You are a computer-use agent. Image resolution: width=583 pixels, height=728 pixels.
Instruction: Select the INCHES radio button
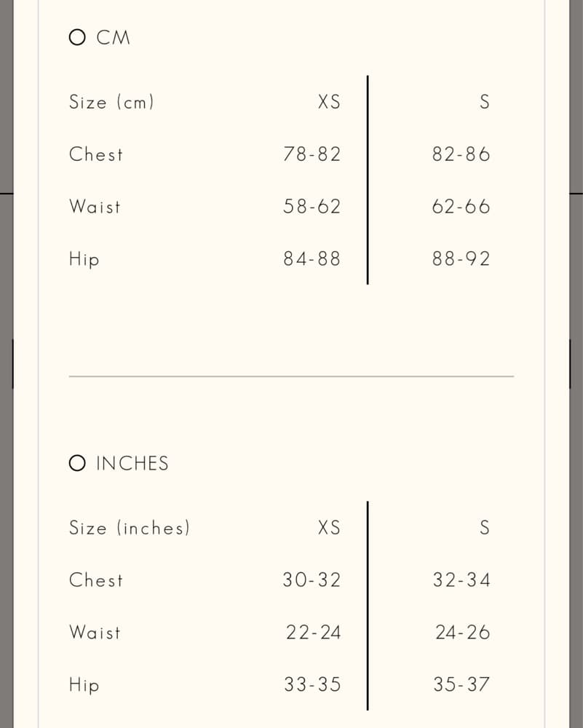pos(77,463)
